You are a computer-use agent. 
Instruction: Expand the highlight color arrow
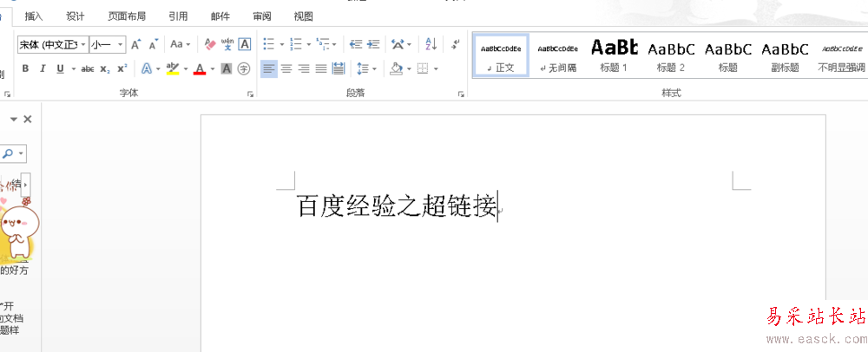(186, 68)
